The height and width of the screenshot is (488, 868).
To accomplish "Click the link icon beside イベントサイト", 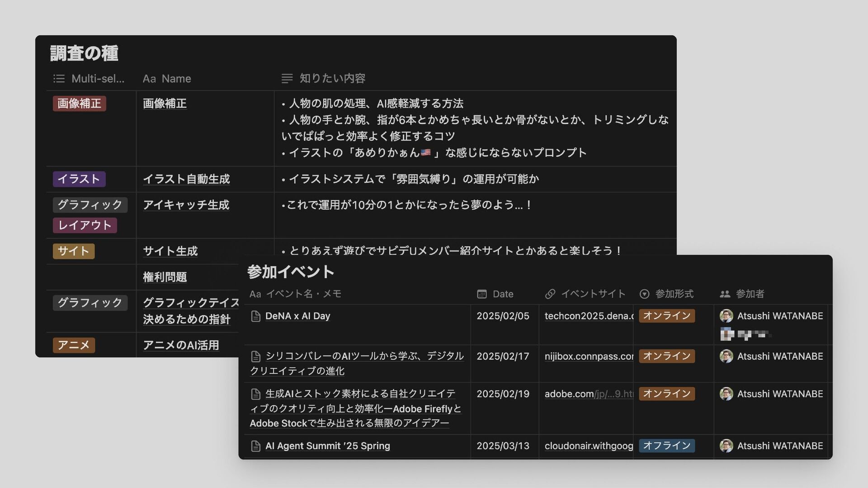I will coord(550,294).
